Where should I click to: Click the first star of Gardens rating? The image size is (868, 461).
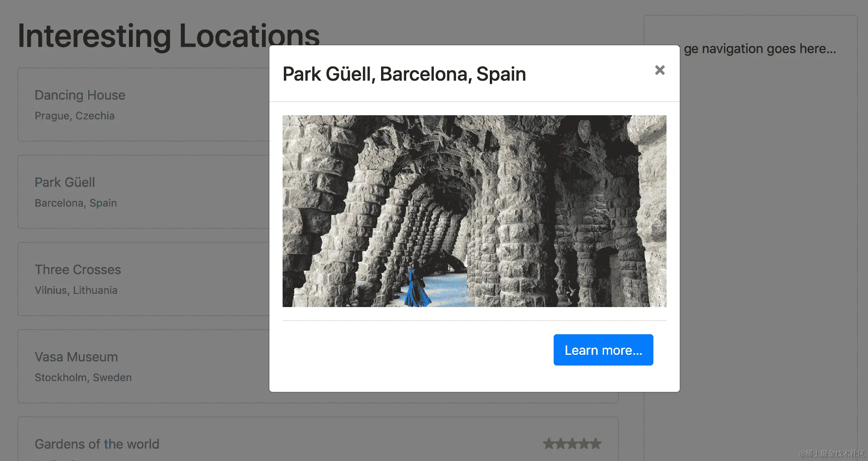(x=548, y=444)
